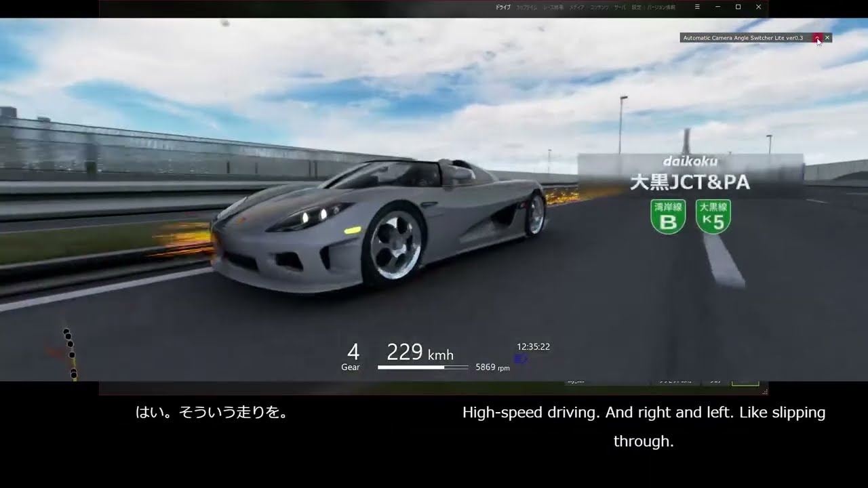Open the ラップタイム tab

coord(527,7)
